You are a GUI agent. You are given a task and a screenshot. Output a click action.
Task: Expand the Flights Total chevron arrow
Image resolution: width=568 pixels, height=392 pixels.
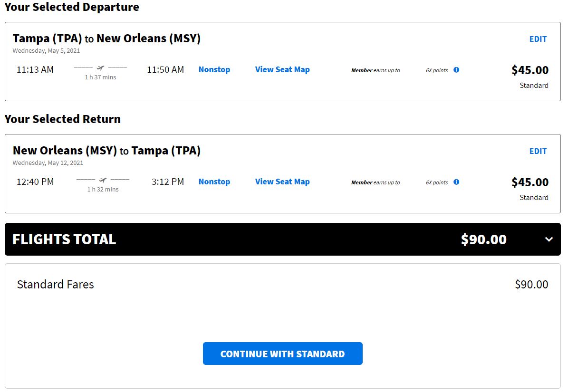pos(549,239)
